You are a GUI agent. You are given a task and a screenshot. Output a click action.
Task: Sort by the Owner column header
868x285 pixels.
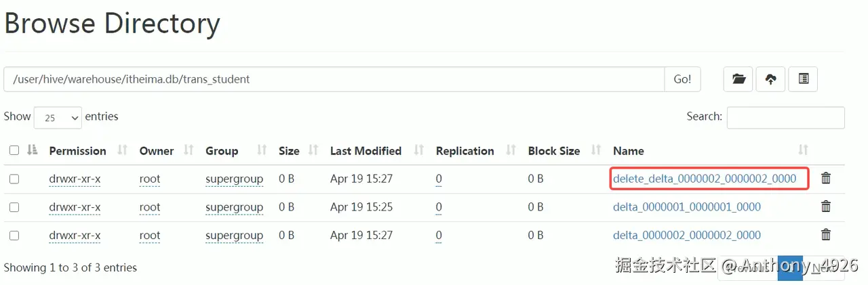pos(157,151)
